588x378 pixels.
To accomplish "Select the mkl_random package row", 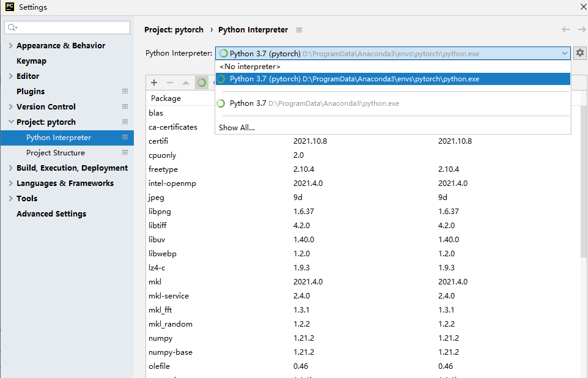I will [x=363, y=324].
